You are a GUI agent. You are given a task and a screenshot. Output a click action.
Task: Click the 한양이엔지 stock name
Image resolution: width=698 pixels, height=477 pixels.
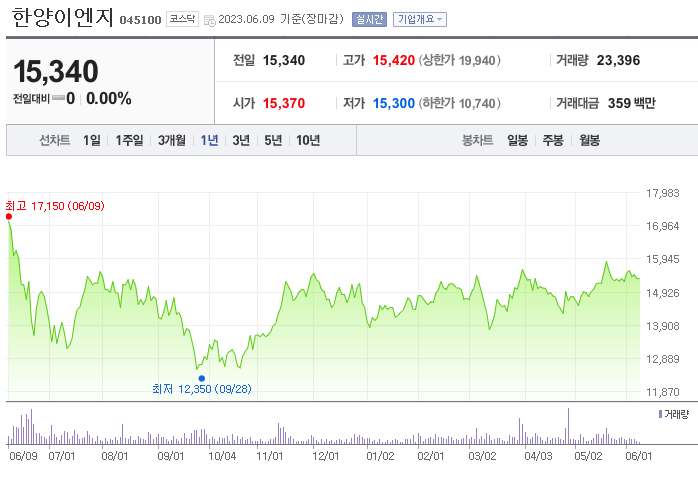pos(62,18)
